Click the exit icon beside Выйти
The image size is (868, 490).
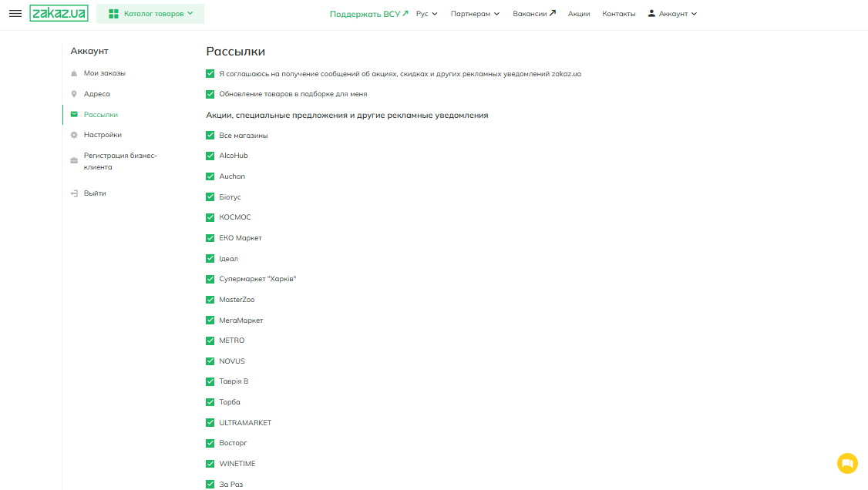74,193
